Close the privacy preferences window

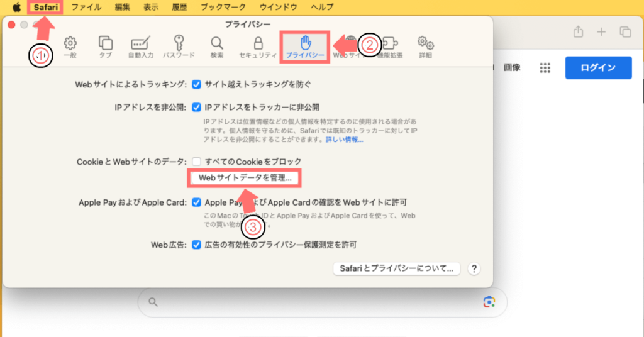[11, 25]
